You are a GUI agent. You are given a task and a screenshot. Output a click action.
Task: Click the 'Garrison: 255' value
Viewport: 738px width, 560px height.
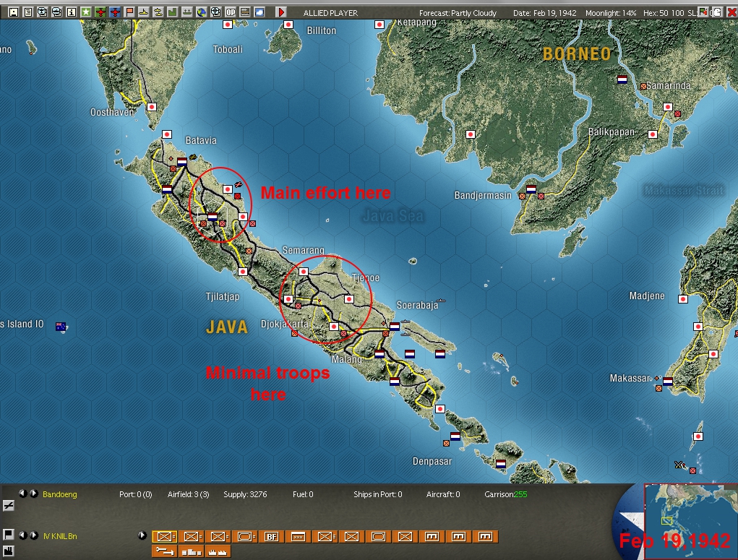[x=506, y=494]
